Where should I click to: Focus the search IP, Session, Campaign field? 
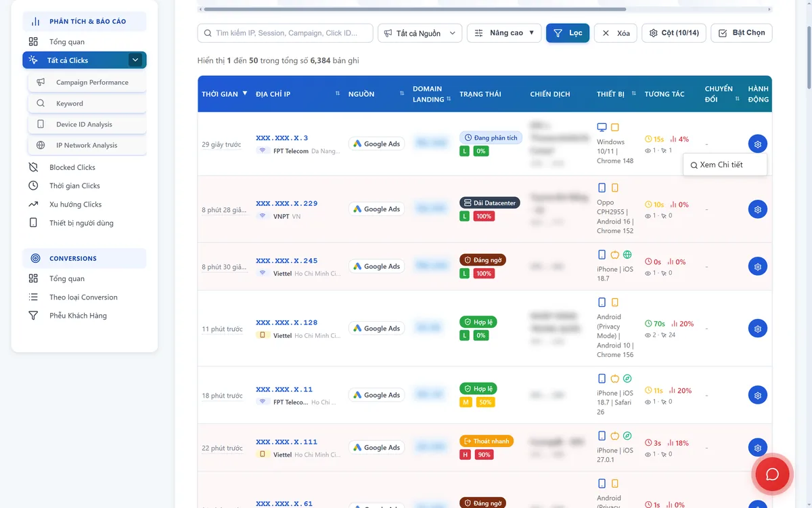tap(286, 33)
